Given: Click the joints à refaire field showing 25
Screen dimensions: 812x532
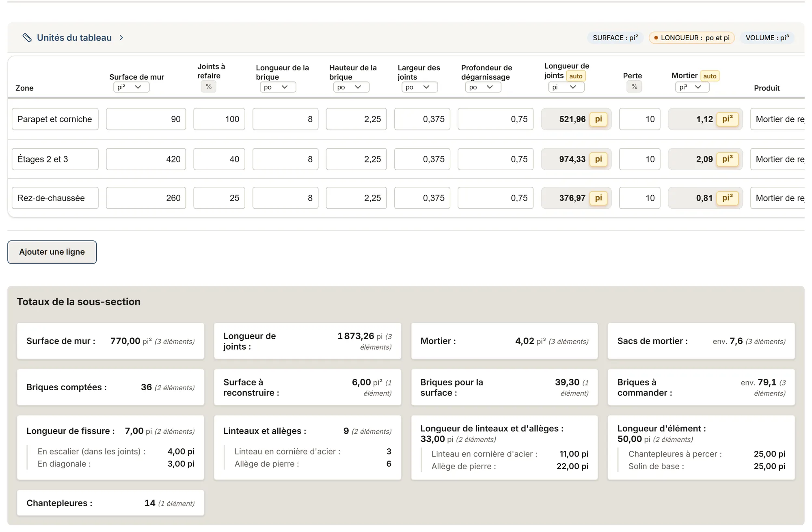Looking at the screenshot, I should [x=219, y=198].
